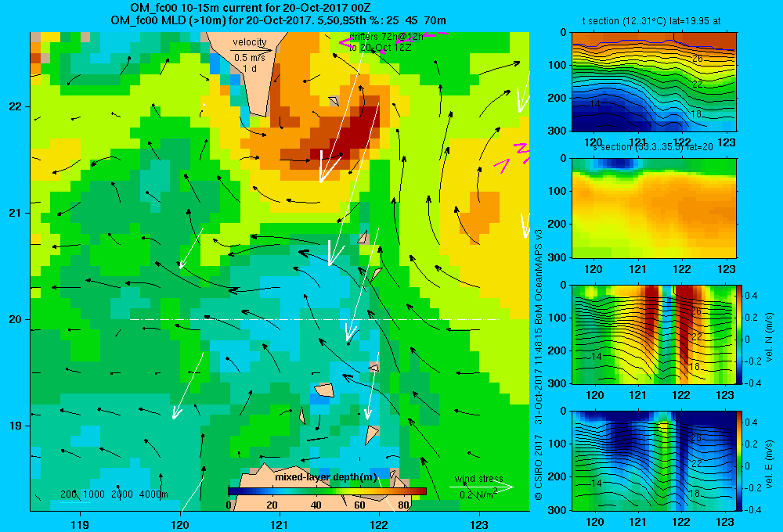
Task: Click the 'wind stress' legend label
Action: [x=479, y=478]
